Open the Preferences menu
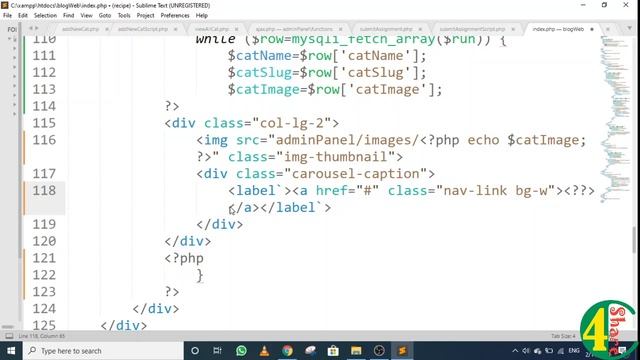The width and height of the screenshot is (640, 360). (x=175, y=16)
